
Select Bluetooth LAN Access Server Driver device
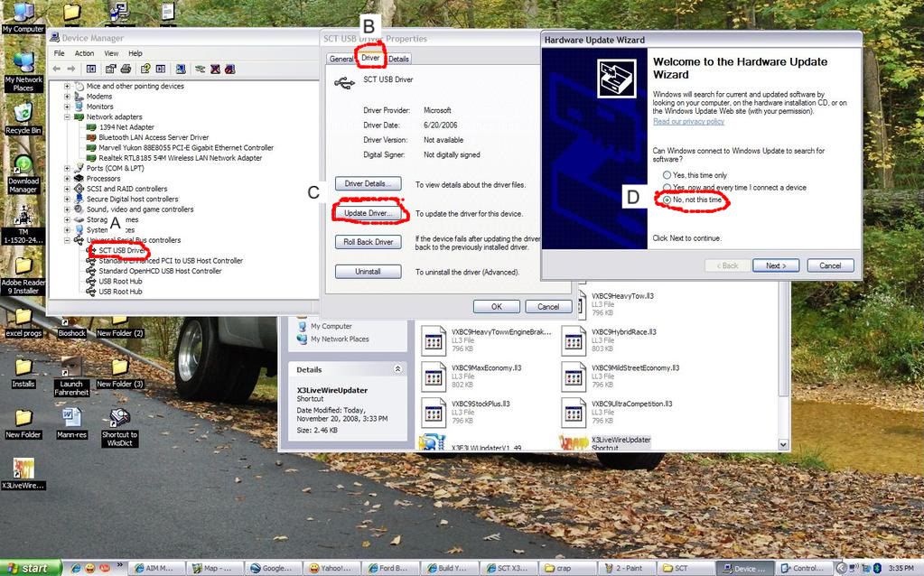[154, 137]
